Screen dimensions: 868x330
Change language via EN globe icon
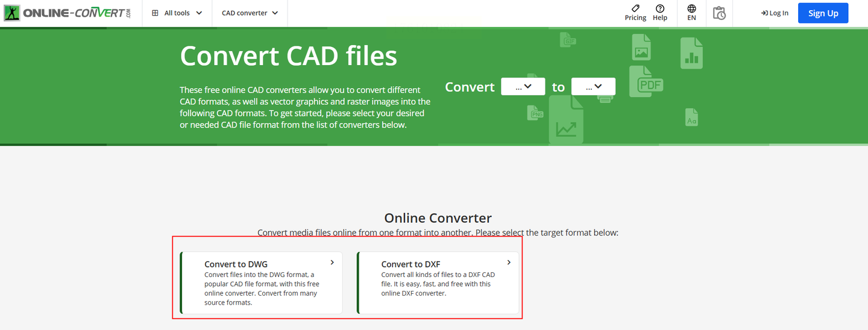pyautogui.click(x=691, y=13)
